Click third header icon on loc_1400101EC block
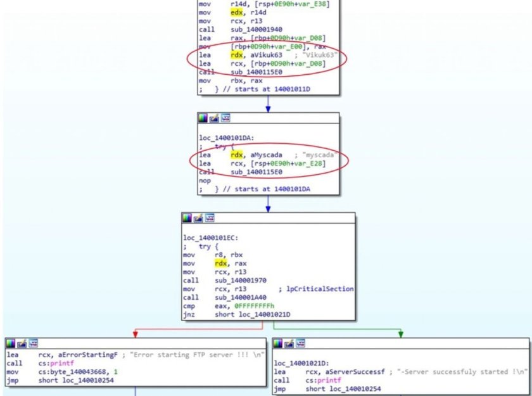532x396 pixels. click(x=210, y=218)
